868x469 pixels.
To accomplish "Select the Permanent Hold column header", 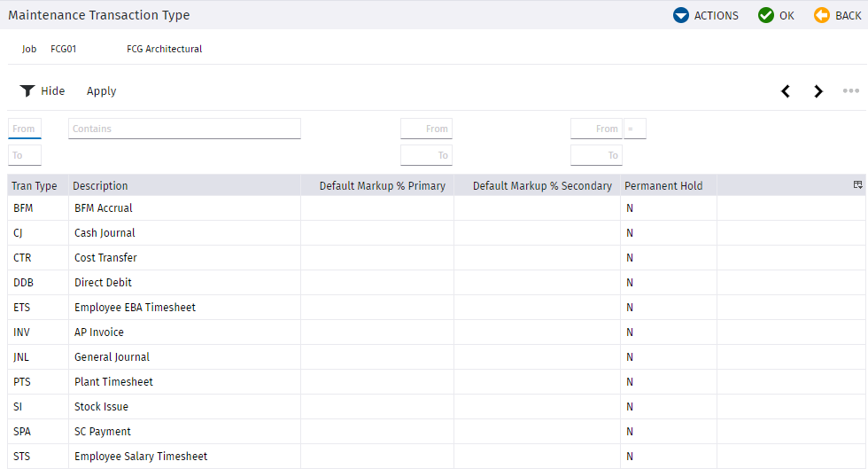I will point(663,185).
